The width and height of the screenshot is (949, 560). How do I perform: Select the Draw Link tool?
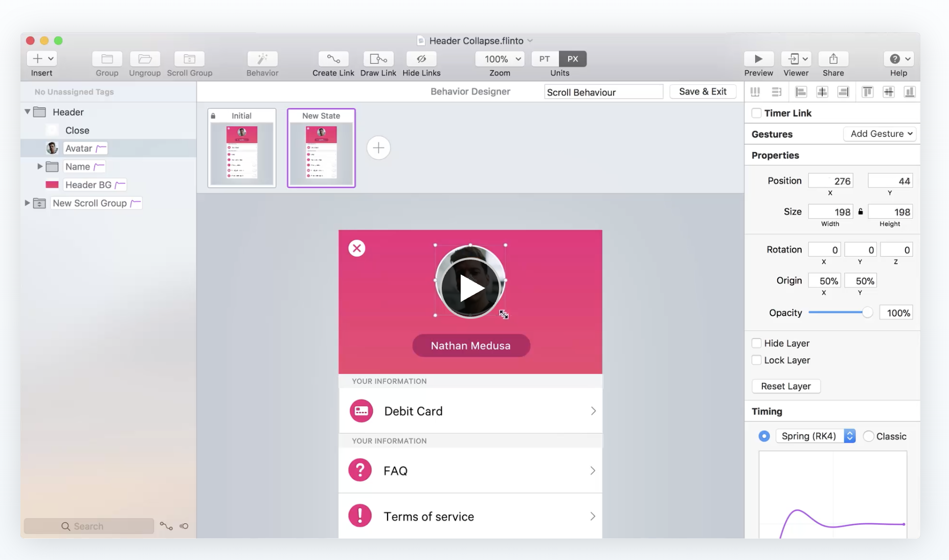[x=378, y=59]
